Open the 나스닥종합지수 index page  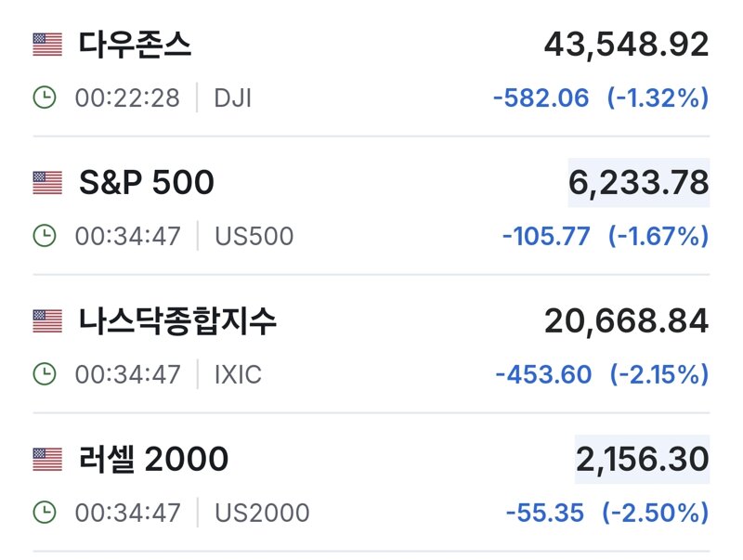point(177,321)
